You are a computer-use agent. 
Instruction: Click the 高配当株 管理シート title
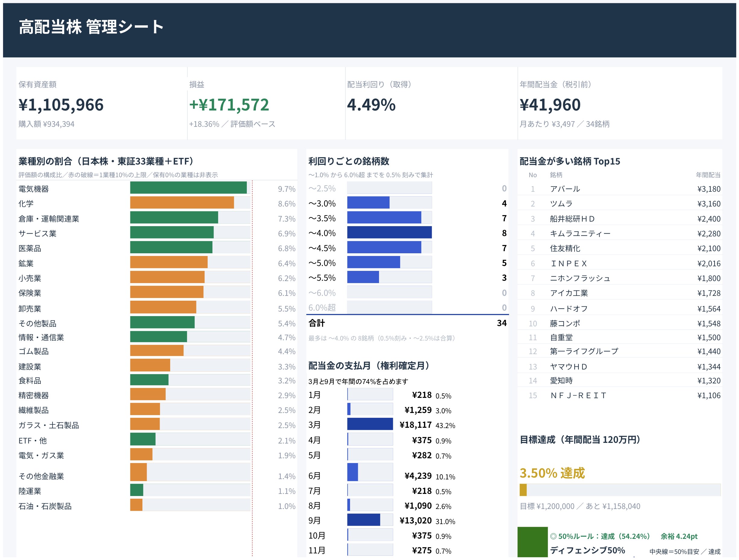tap(91, 27)
